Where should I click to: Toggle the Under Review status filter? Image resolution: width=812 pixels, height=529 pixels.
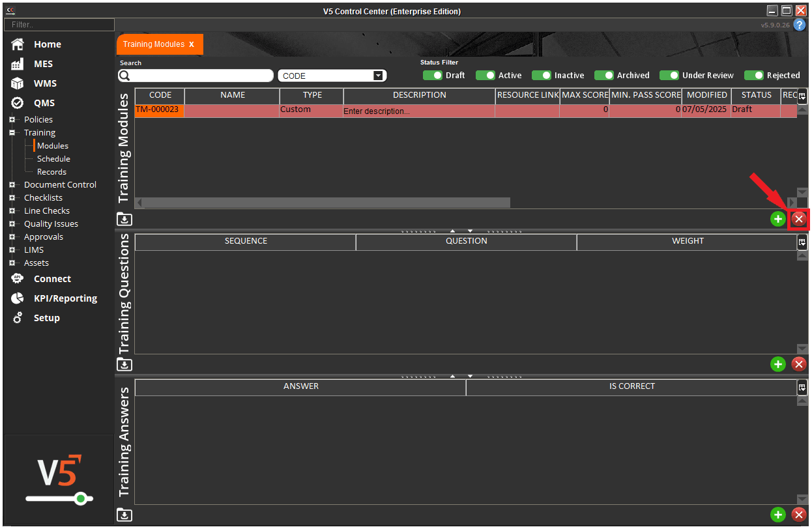point(669,76)
